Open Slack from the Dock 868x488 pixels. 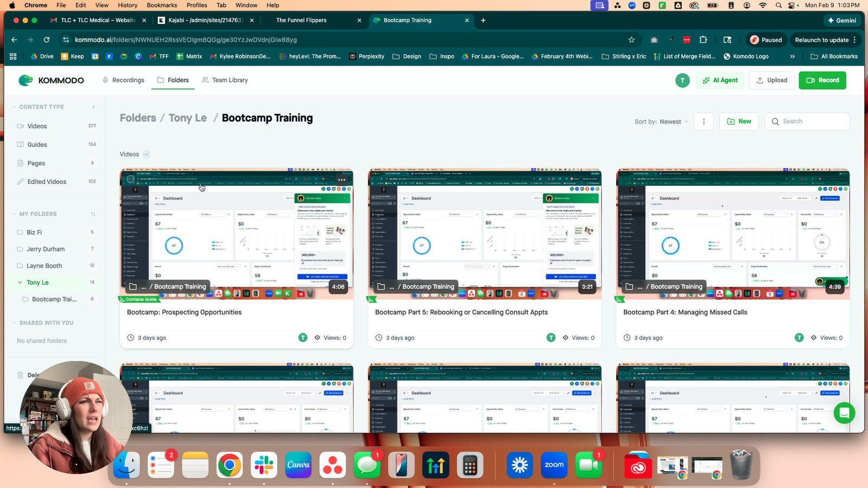tap(264, 465)
